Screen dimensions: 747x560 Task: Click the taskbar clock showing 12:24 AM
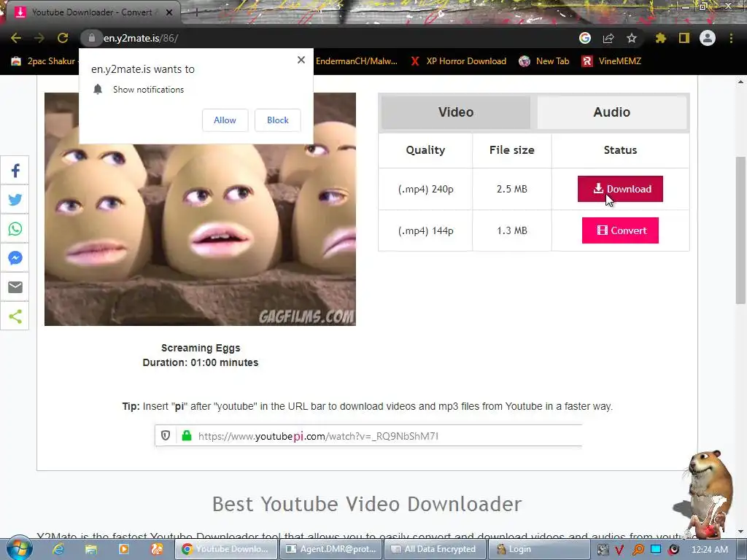[x=710, y=549]
